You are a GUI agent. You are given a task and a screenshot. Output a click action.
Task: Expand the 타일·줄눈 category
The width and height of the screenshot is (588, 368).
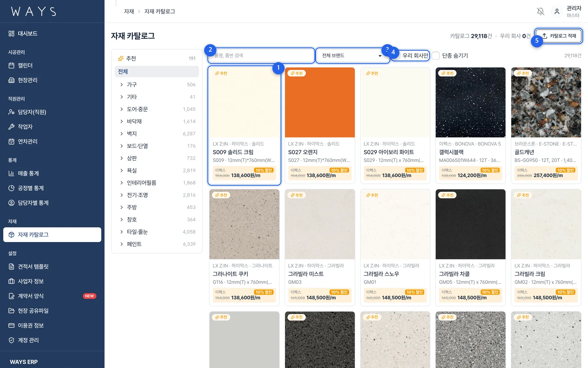coord(122,232)
